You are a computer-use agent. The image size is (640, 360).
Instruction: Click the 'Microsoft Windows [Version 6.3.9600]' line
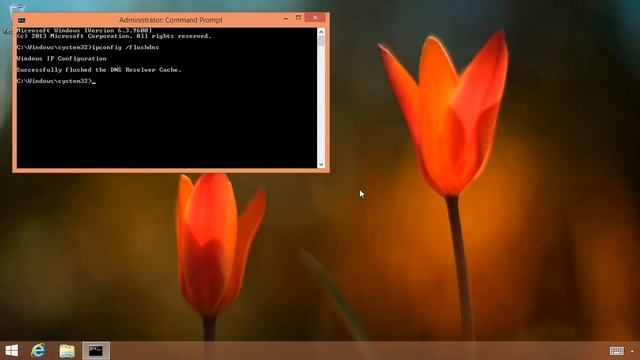tap(84, 31)
